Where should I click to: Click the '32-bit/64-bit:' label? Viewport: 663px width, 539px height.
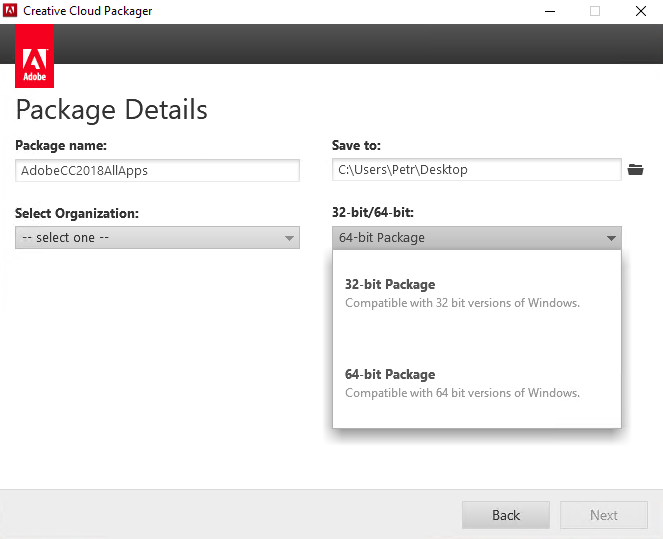[x=373, y=212]
